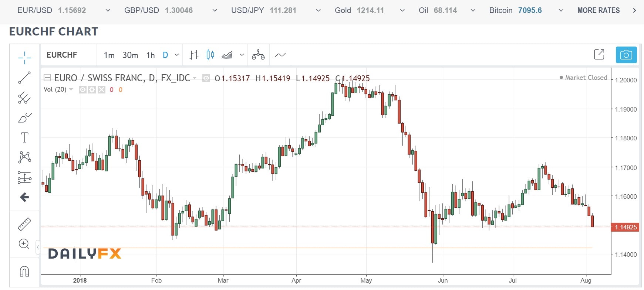The width and height of the screenshot is (644, 290).
Task: Take a chart snapshot with camera button
Action: point(626,55)
